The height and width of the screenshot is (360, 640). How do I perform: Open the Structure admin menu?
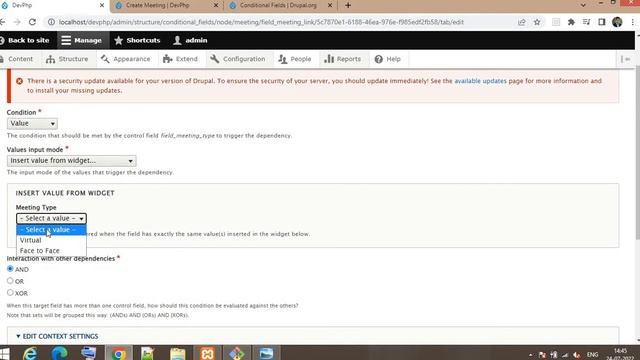pyautogui.click(x=67, y=59)
